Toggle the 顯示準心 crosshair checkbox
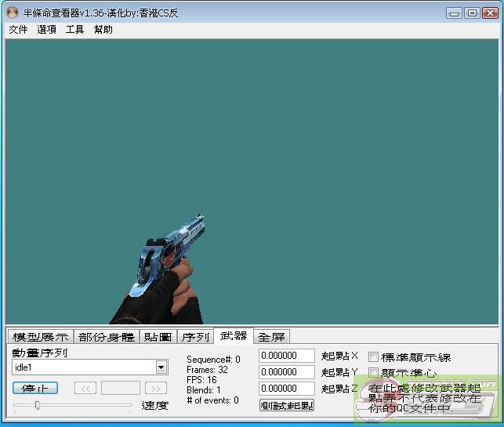 click(374, 373)
